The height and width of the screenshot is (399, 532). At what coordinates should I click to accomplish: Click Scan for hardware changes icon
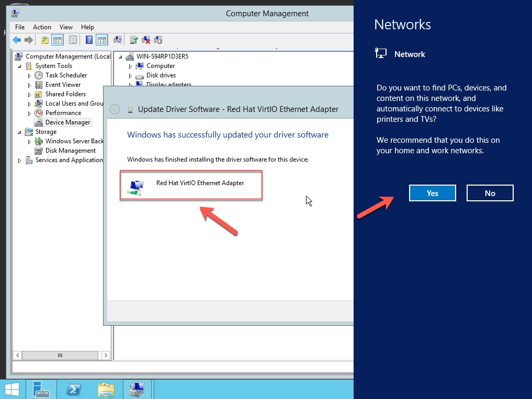118,40
